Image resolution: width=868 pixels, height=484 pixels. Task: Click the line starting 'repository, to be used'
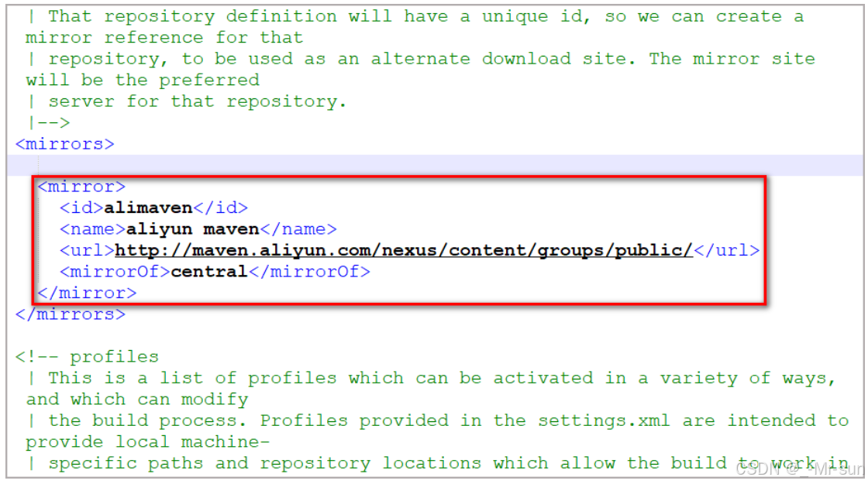pos(421,59)
